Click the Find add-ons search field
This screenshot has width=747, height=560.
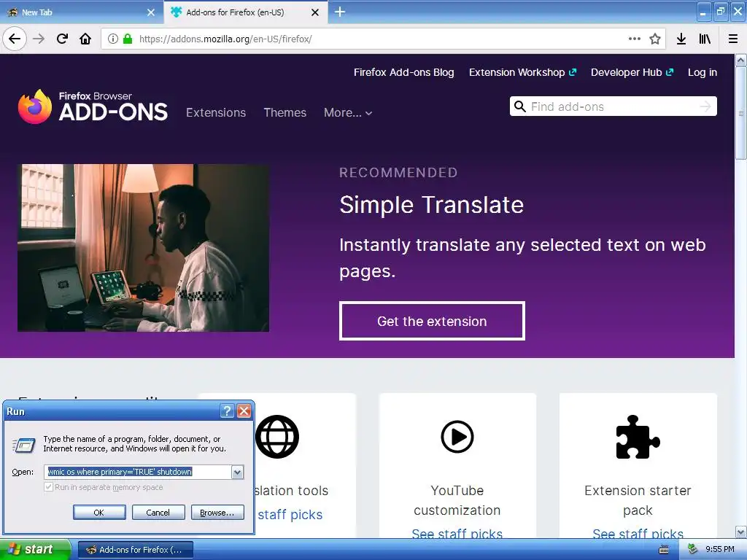(x=613, y=106)
